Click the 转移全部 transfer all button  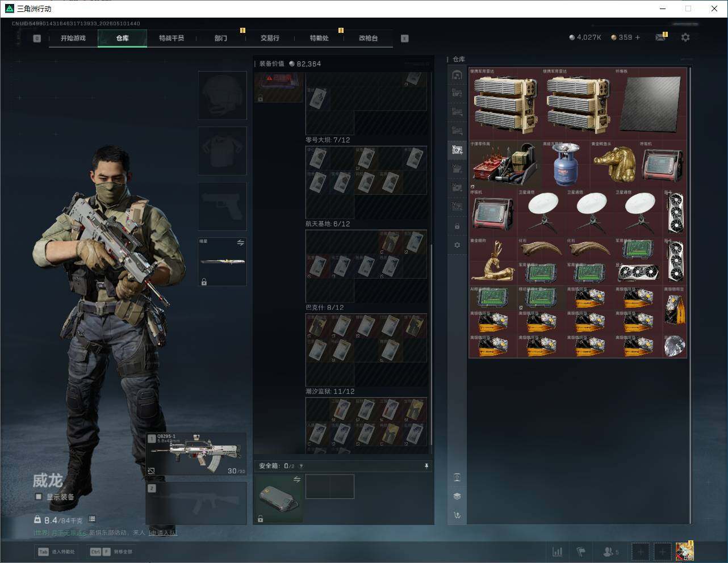click(x=111, y=552)
